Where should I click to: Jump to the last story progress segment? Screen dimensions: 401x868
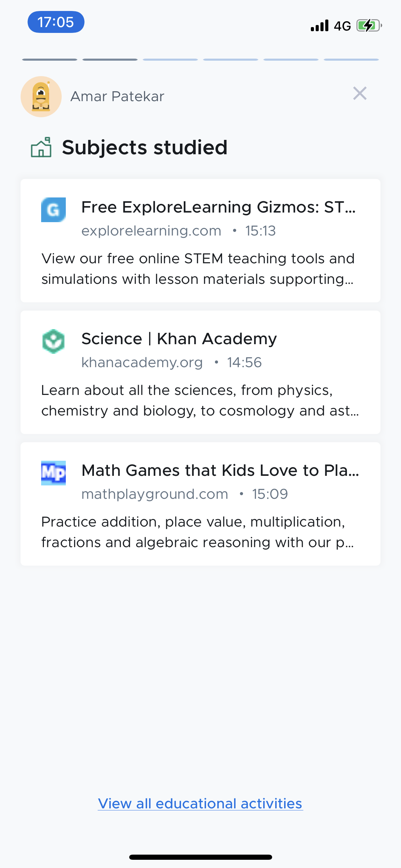[351, 60]
